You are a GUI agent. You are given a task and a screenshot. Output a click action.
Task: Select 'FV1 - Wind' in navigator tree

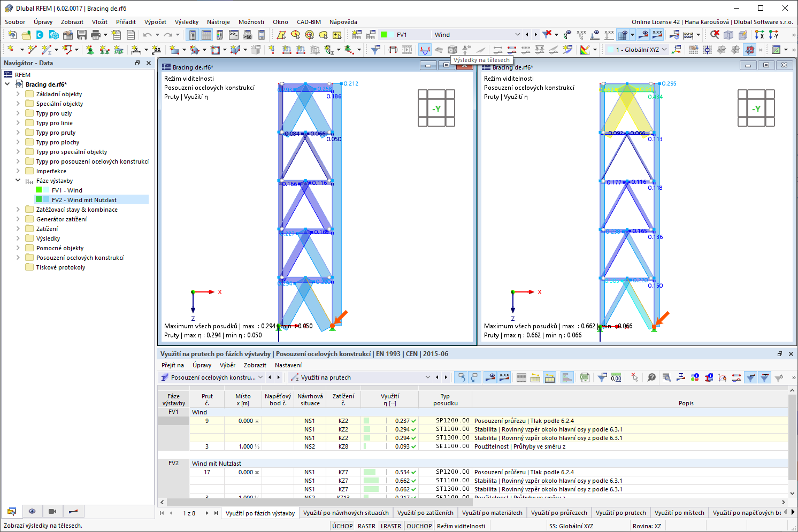67,190
